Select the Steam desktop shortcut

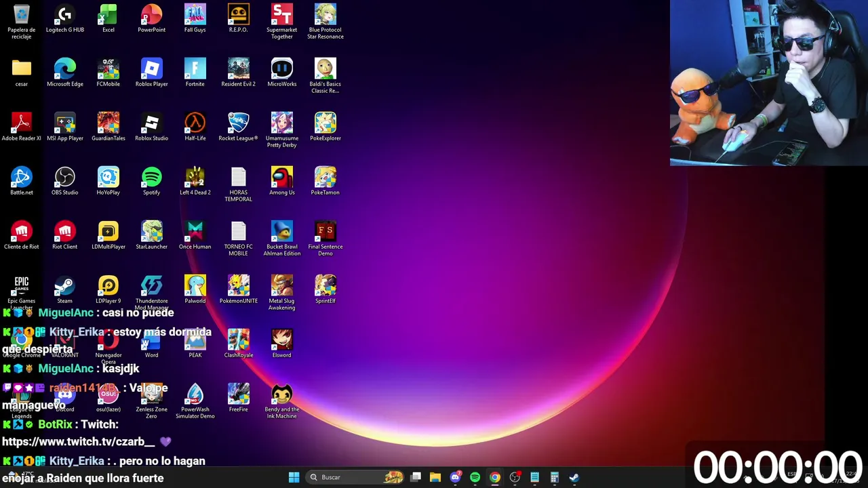[x=64, y=290]
